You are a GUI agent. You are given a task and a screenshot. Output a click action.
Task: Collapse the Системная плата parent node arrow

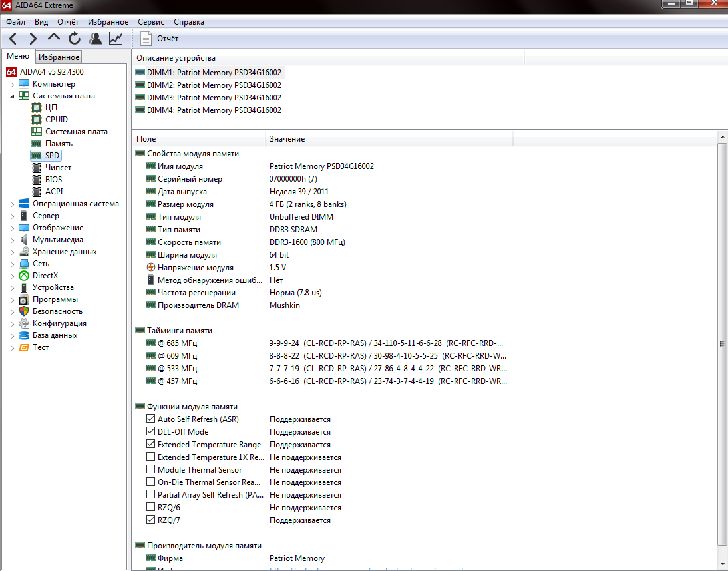(x=12, y=96)
